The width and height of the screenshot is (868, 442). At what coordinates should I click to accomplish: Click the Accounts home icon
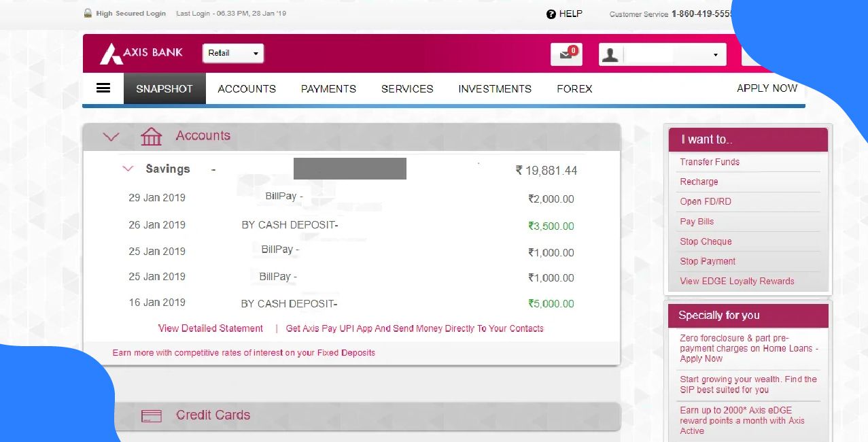[151, 136]
